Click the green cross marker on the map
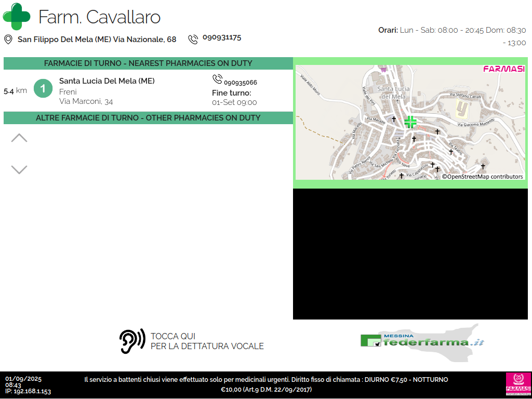This screenshot has width=532, height=399. coord(410,122)
